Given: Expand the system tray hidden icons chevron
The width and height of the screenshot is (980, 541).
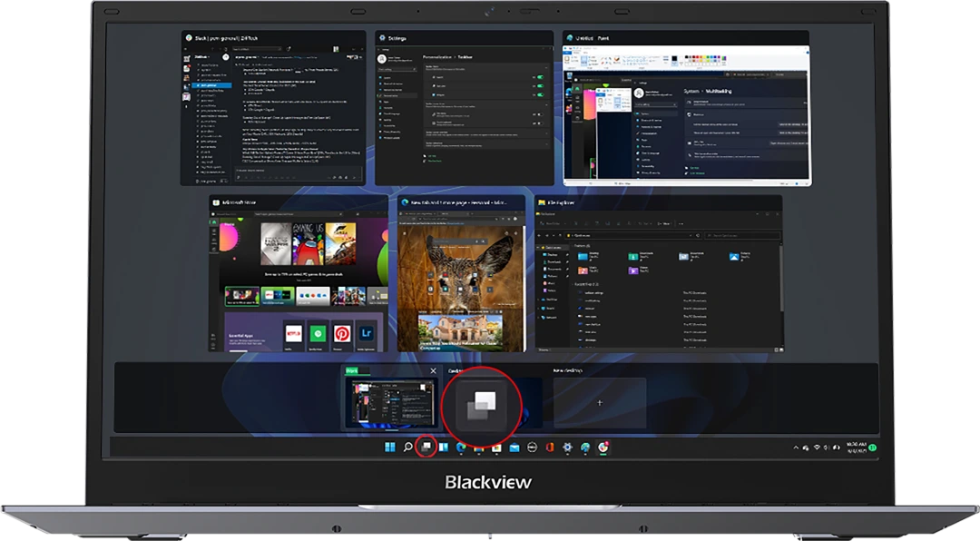Looking at the screenshot, I should (795, 448).
